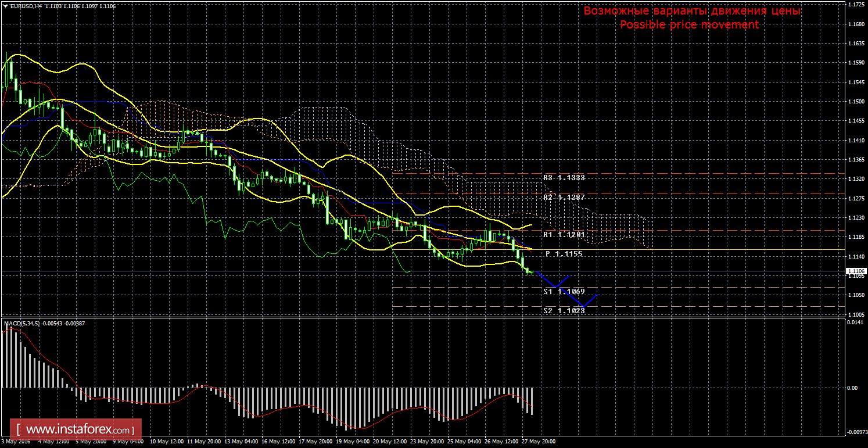Click the 13 May 04:00 time axis label

(241, 442)
